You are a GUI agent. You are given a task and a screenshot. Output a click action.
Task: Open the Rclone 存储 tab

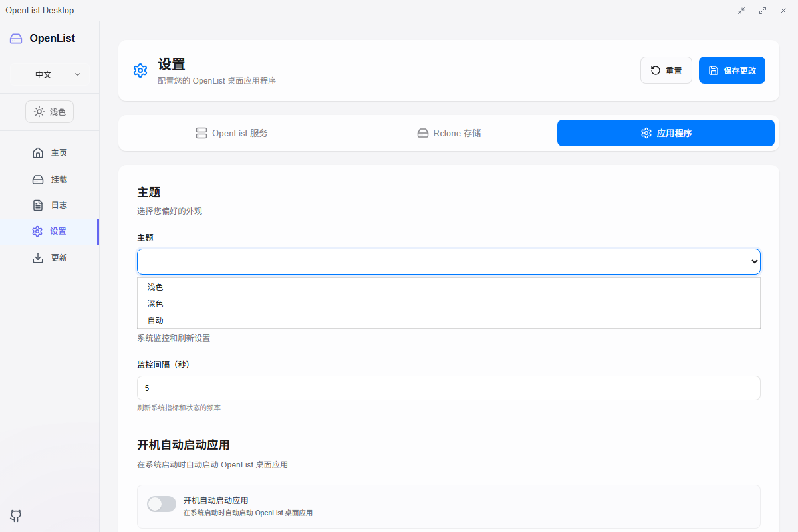449,133
